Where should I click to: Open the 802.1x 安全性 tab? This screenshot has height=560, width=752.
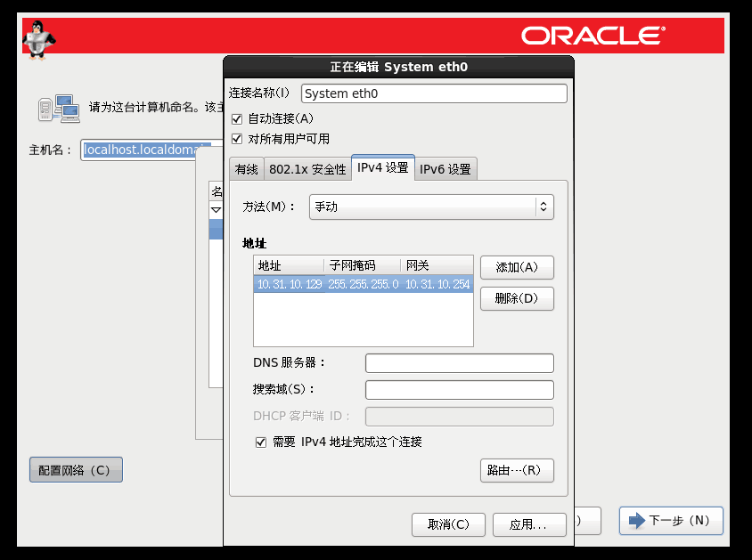[x=307, y=169]
